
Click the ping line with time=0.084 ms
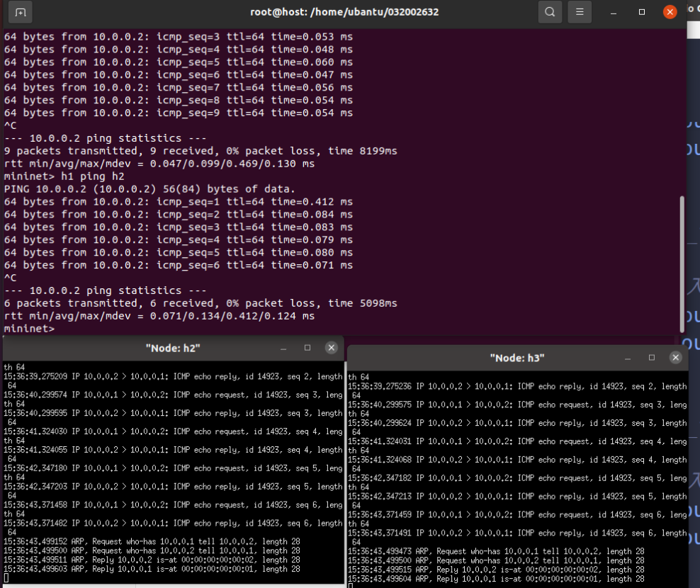click(179, 215)
